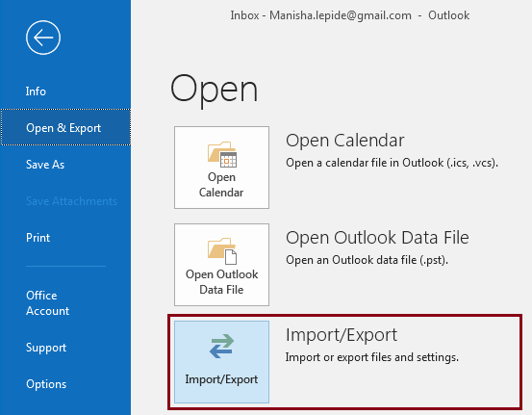
Task: Click the Open Calendar heading text
Action: click(x=345, y=141)
